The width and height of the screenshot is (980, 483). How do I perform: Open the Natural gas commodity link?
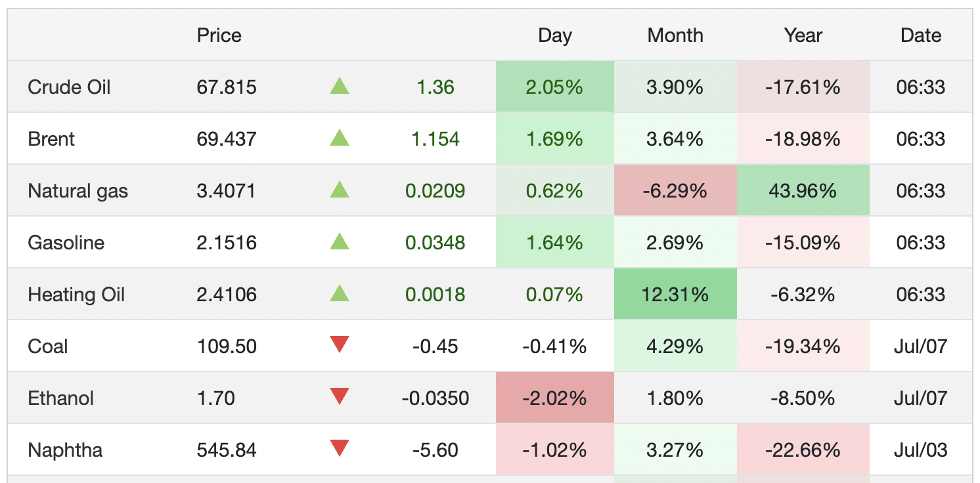78,190
